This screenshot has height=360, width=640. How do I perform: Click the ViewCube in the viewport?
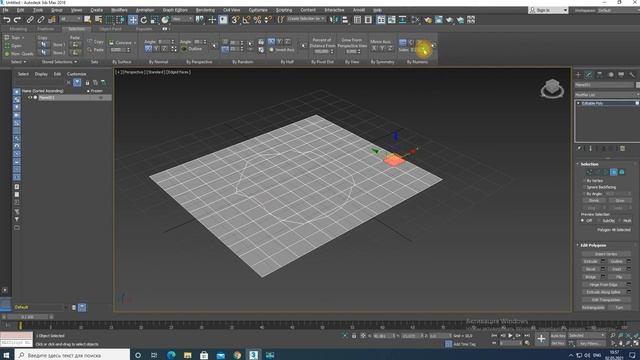(x=552, y=88)
